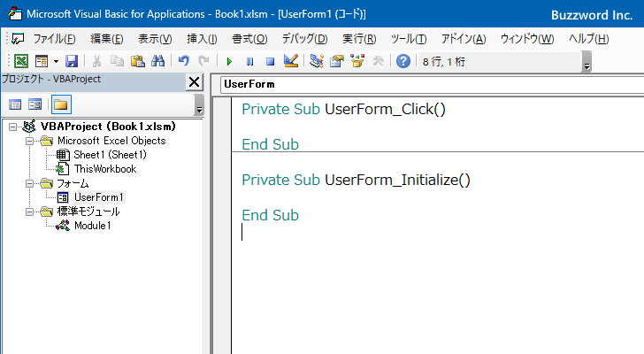Screen dimensions: 644x354
Task: Open the Object Browser icon
Action: point(357,61)
